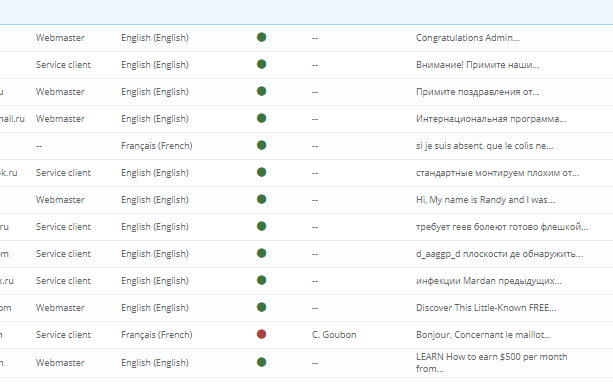Click green status dot for инфекции Mardan row
The height and width of the screenshot is (392, 613).
coord(262,281)
